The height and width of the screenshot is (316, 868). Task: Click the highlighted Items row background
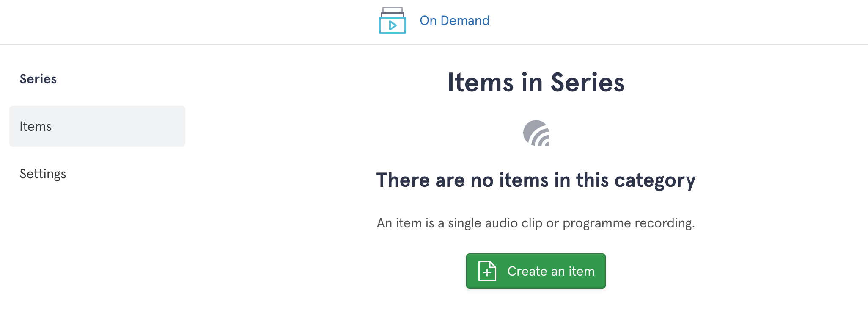[97, 126]
